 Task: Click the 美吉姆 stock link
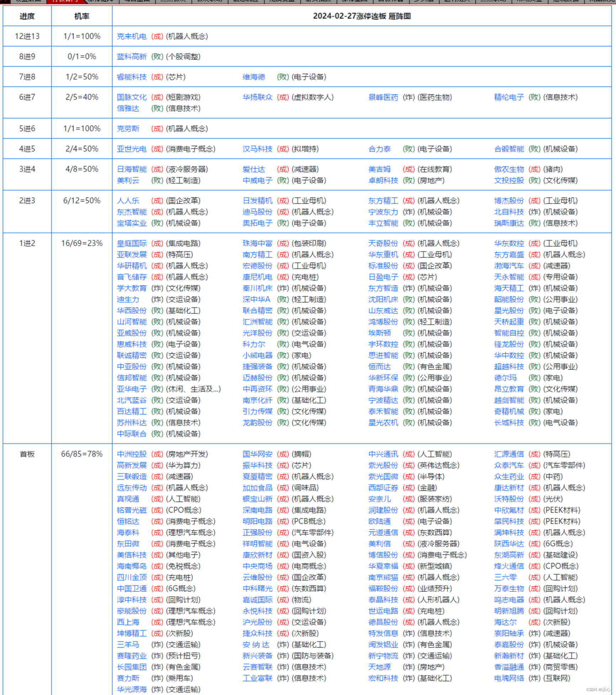[x=379, y=169]
